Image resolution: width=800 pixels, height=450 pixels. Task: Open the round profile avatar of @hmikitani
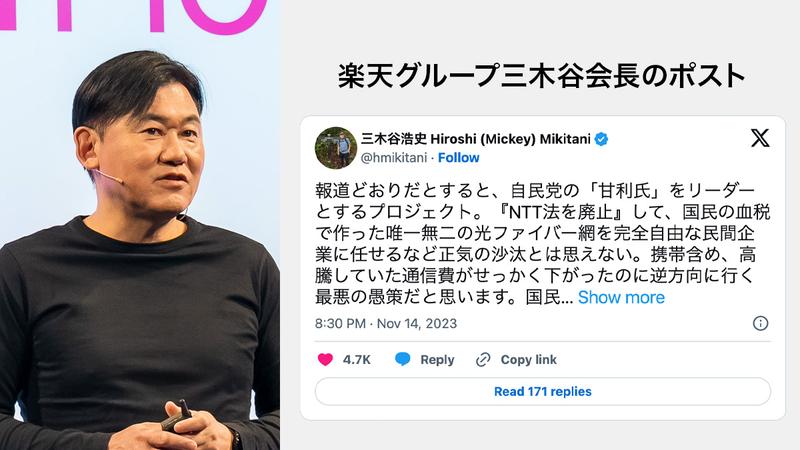pos(336,148)
